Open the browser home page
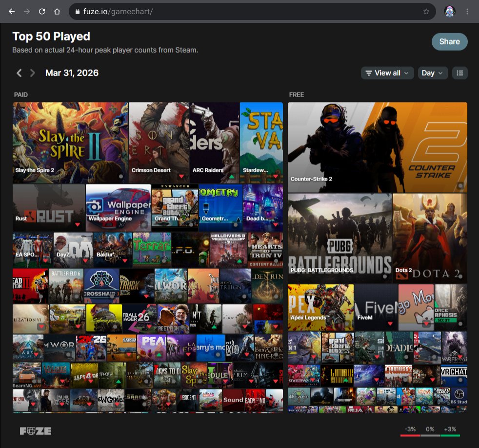 (x=57, y=12)
